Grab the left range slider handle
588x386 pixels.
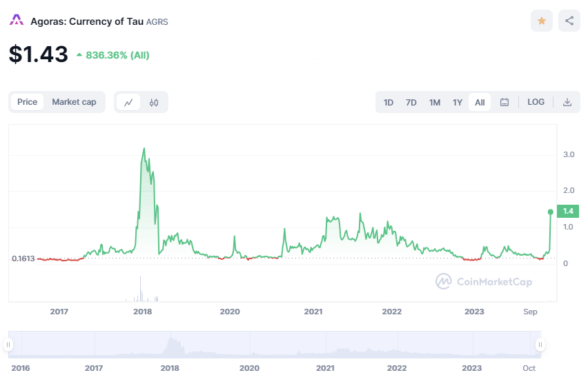[8, 345]
